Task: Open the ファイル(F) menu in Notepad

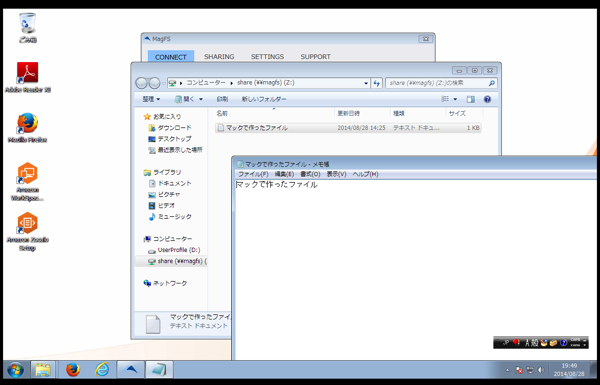Action: coord(253,174)
